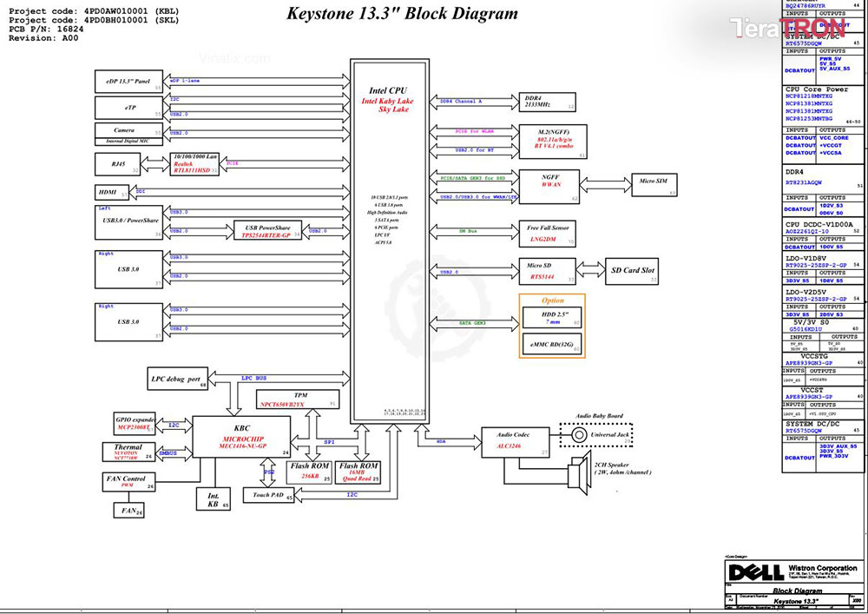Select the LPC debug port block
The width and height of the screenshot is (868, 614).
click(x=178, y=379)
